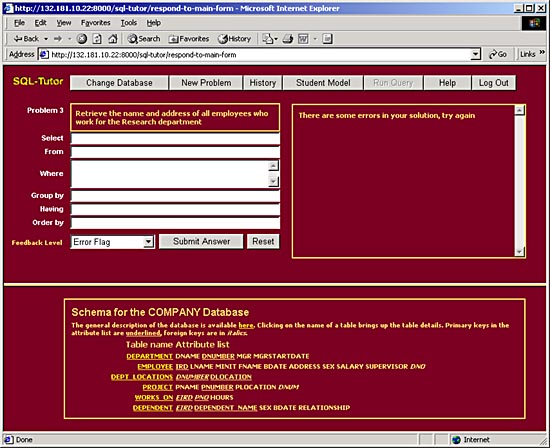Click the IE icon in the title bar
Viewport: 550px width, 448px height.
tap(8, 8)
